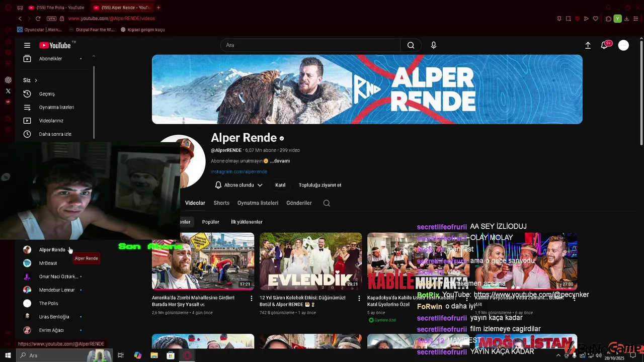Screen dimensions: 644x362
Task: Open the Windows Start button
Action: pos(8,355)
